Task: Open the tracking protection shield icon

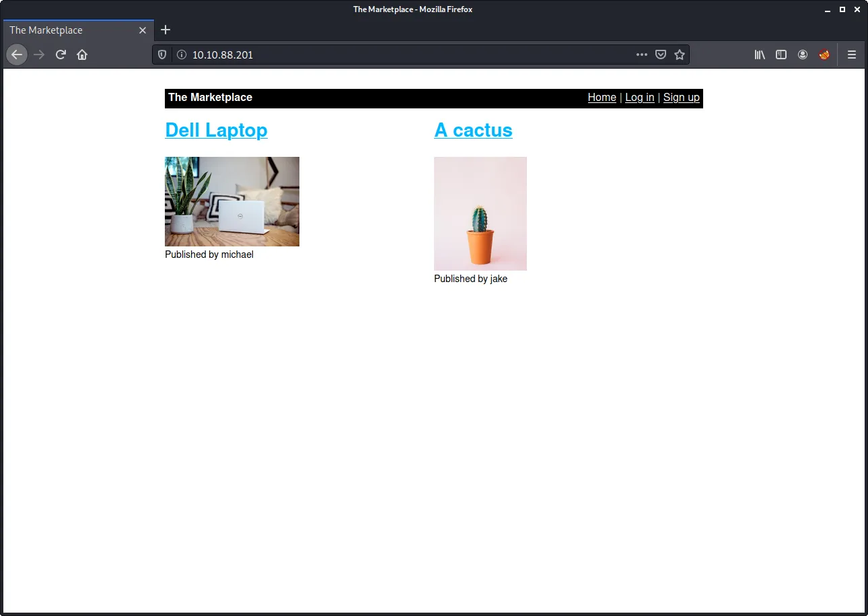Action: click(x=162, y=55)
